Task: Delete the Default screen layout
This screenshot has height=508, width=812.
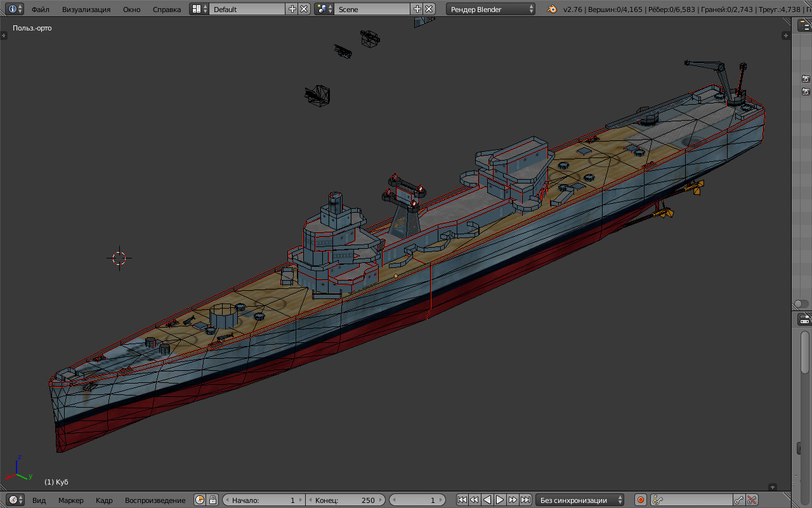Action: pos(304,9)
